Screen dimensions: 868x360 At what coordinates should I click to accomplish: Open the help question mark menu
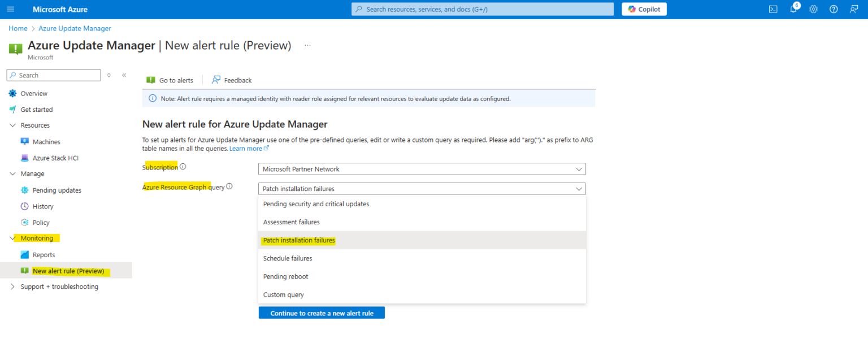834,9
